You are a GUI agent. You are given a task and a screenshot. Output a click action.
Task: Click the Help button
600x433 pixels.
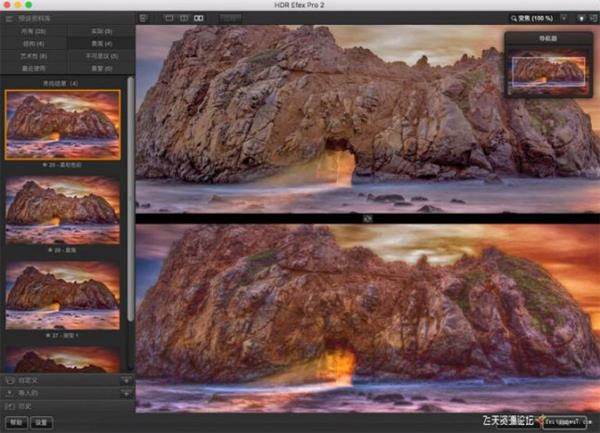click(17, 422)
